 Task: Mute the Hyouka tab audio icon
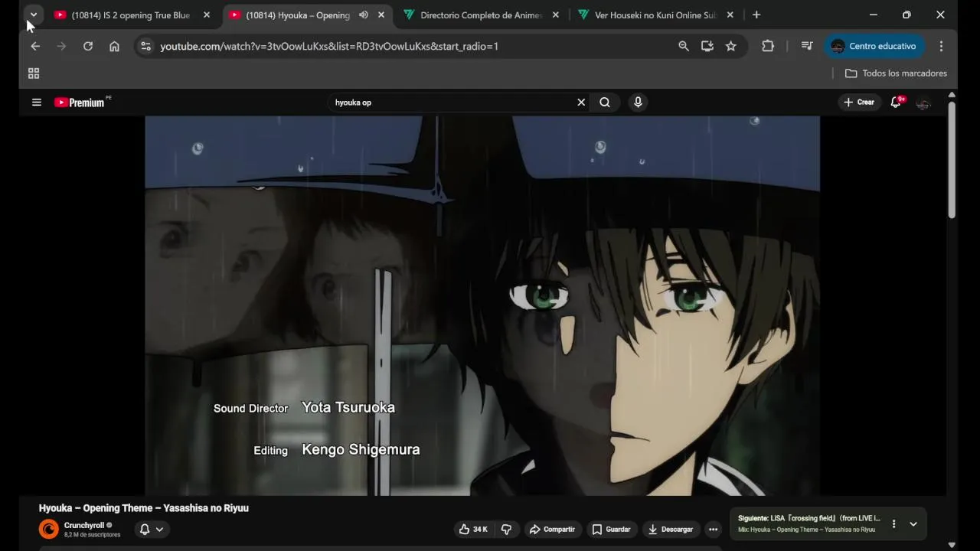364,15
